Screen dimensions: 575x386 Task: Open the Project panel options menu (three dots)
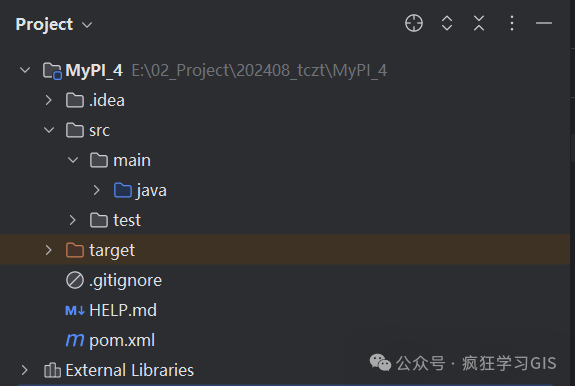512,23
